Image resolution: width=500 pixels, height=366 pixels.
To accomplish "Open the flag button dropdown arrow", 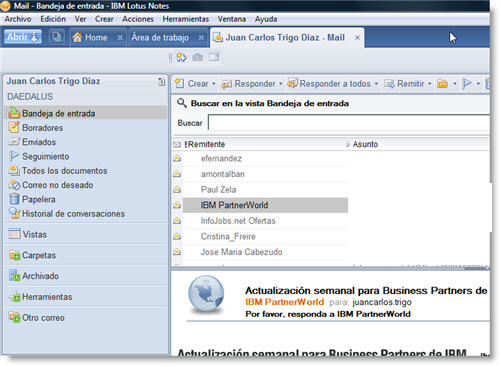I will click(x=478, y=84).
